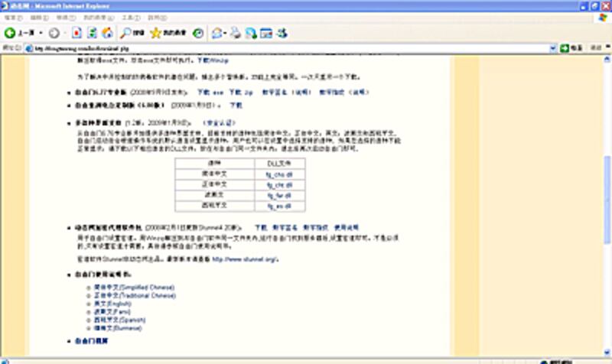Open the Burmese manual link

118,328
